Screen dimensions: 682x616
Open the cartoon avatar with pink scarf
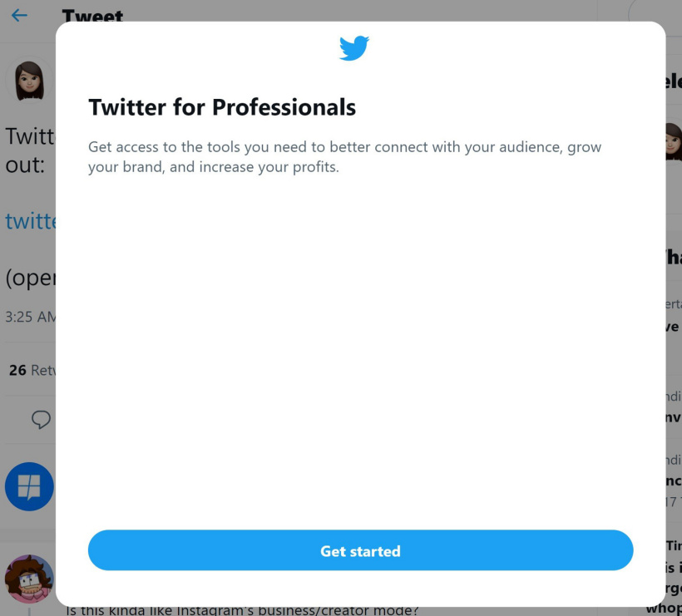[x=29, y=579]
